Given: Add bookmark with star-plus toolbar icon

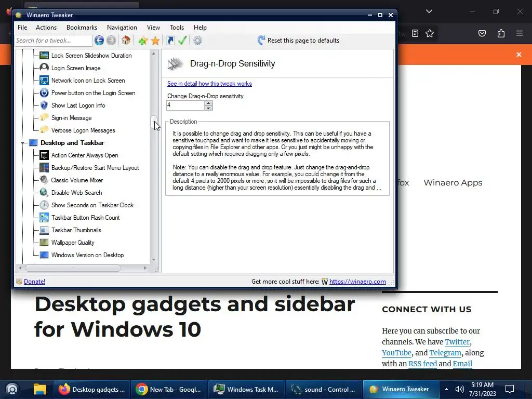Looking at the screenshot, I should [143, 41].
